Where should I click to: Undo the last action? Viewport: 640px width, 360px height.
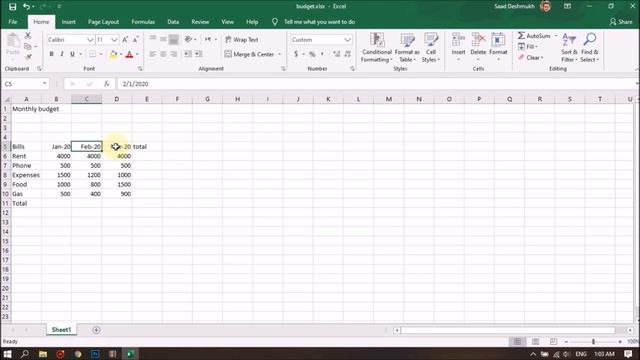[26, 7]
